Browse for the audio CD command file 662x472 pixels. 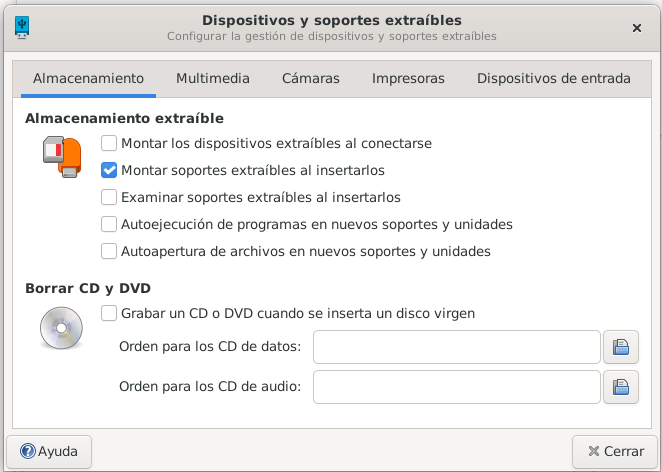click(621, 386)
